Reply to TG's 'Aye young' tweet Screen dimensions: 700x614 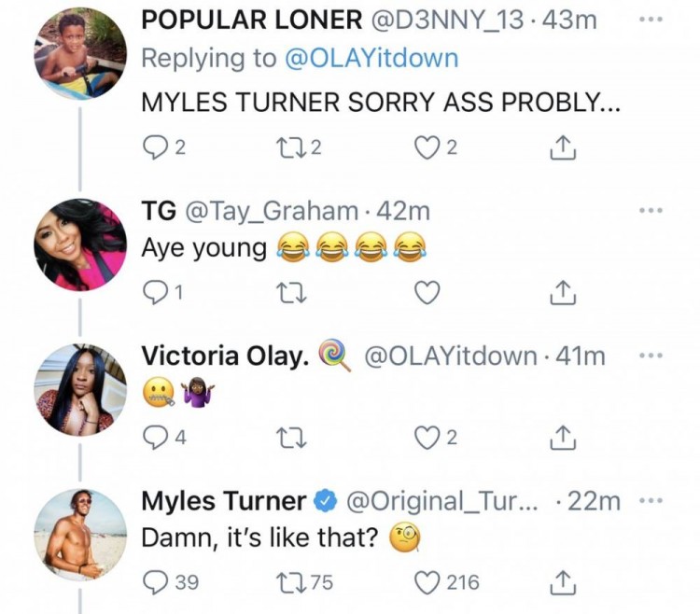(x=152, y=292)
